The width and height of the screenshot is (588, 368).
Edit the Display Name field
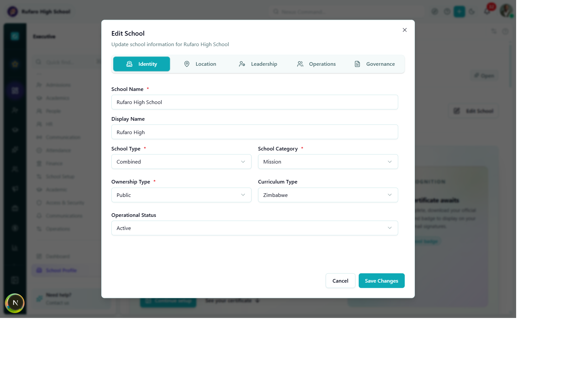pyautogui.click(x=254, y=132)
